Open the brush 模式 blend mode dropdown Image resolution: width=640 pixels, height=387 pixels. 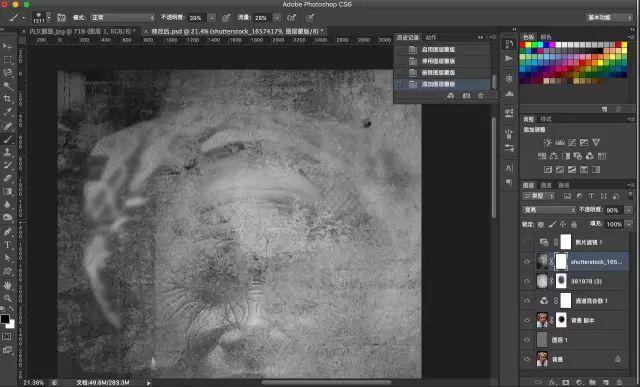pos(123,18)
